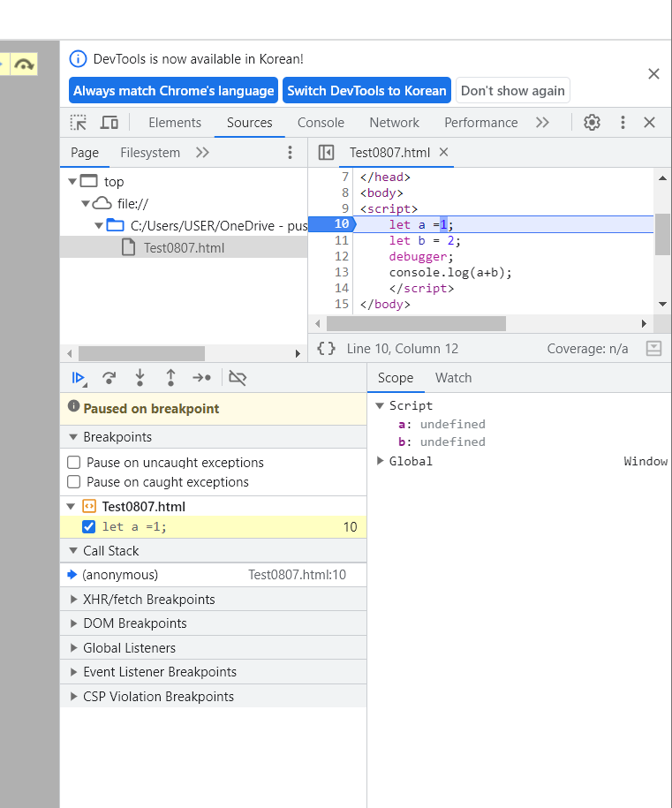The width and height of the screenshot is (672, 808).
Task: Close the Test0807.html editor tab
Action: click(x=443, y=152)
